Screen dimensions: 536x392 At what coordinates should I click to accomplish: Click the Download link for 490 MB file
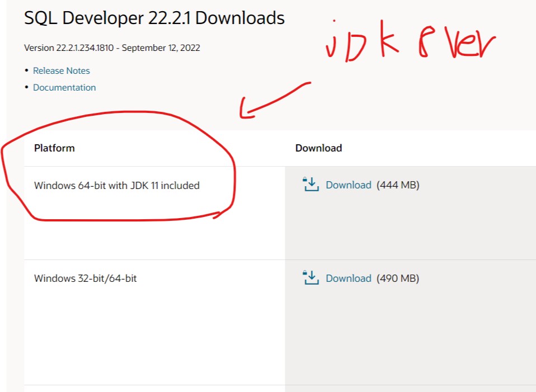(349, 278)
